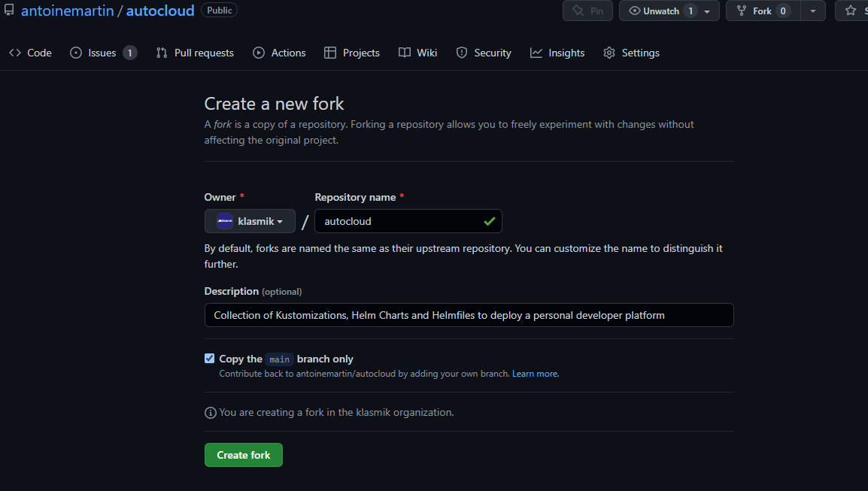Click the Unwatch count badge 1
Viewport: 868px width, 491px height.
click(690, 11)
